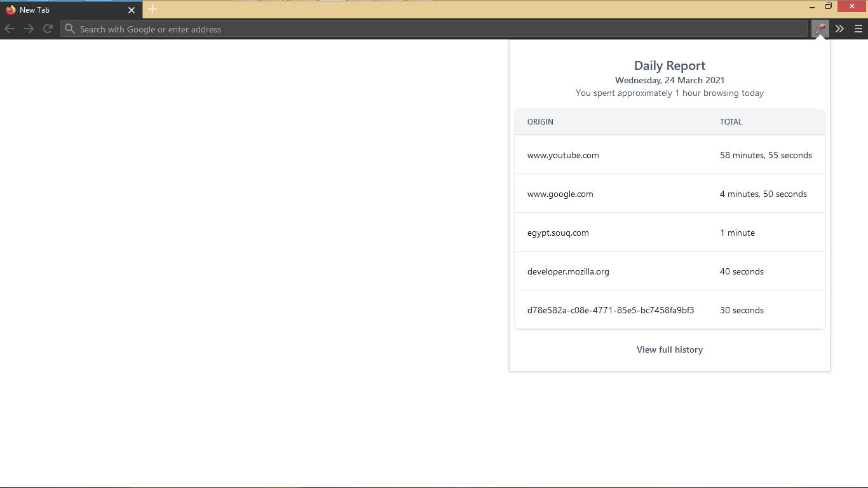Click the 30 seconds total value
The width and height of the screenshot is (868, 488).
click(x=742, y=311)
